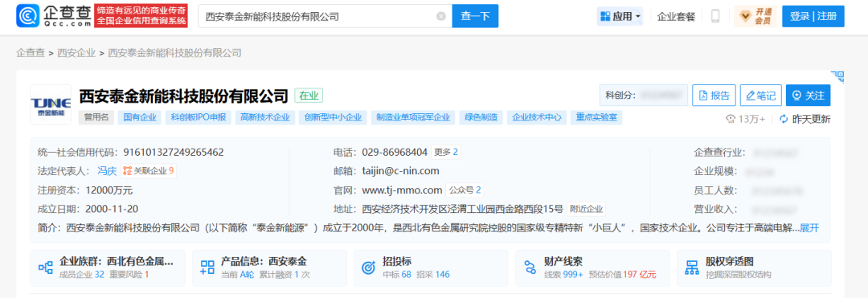The width and height of the screenshot is (868, 298).
Task: Click the 科创分 score box
Action: (644, 95)
